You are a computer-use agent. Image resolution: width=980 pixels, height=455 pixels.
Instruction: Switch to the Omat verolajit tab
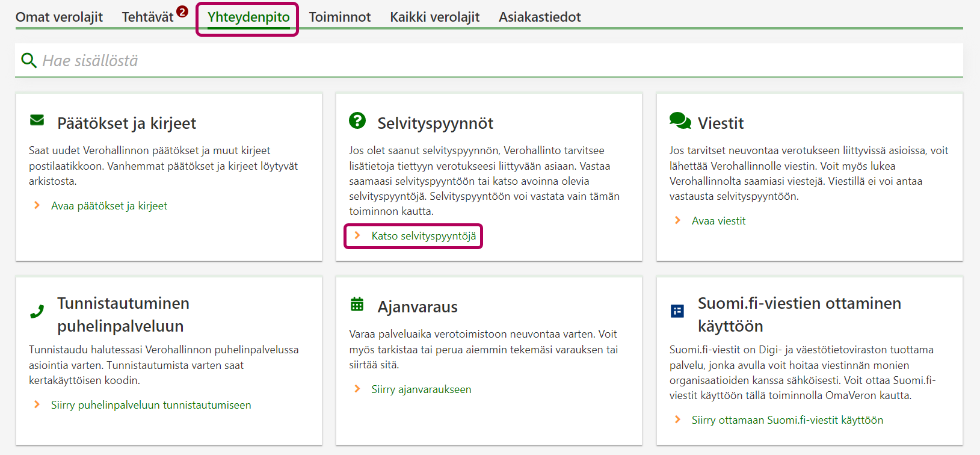(x=59, y=17)
